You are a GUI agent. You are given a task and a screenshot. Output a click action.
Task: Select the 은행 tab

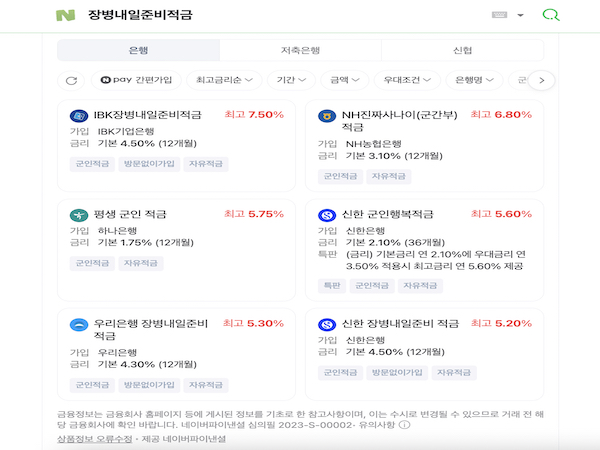click(139, 50)
